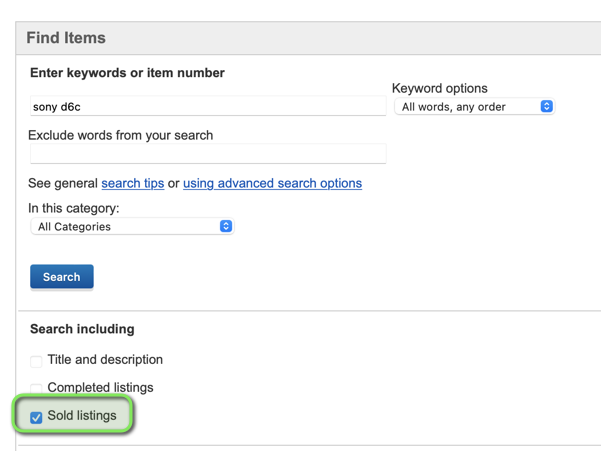Enable the Title and description checkbox
Viewport: 601px width, 451px height.
point(36,361)
